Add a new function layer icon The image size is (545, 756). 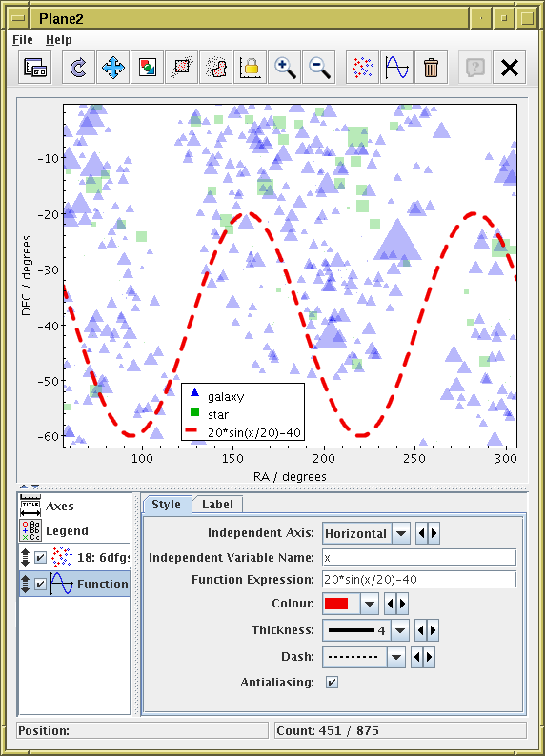396,68
